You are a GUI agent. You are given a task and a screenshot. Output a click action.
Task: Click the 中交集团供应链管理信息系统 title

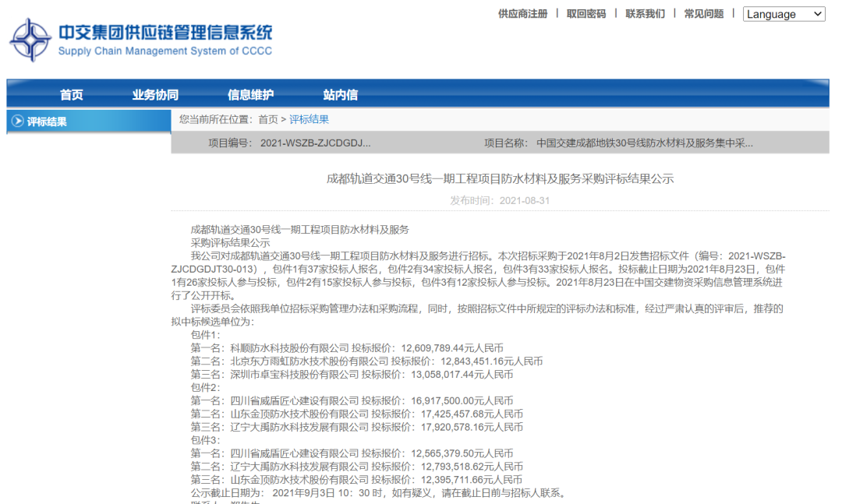click(x=165, y=32)
